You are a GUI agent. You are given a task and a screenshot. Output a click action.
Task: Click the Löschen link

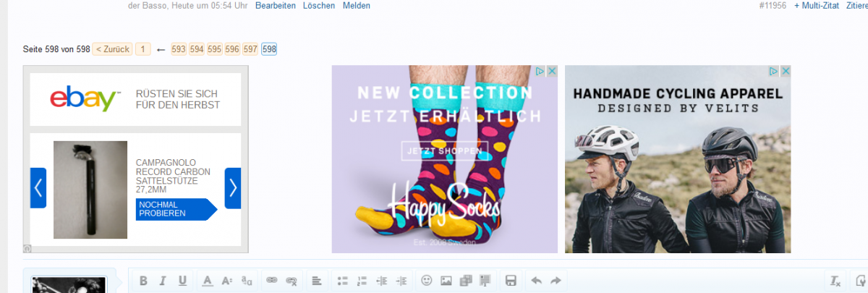[x=319, y=6]
